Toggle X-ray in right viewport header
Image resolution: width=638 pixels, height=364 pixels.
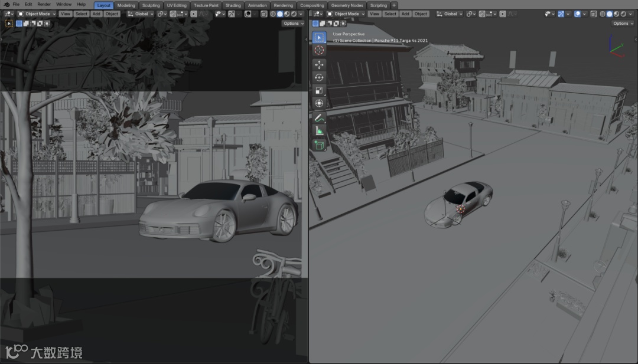594,14
